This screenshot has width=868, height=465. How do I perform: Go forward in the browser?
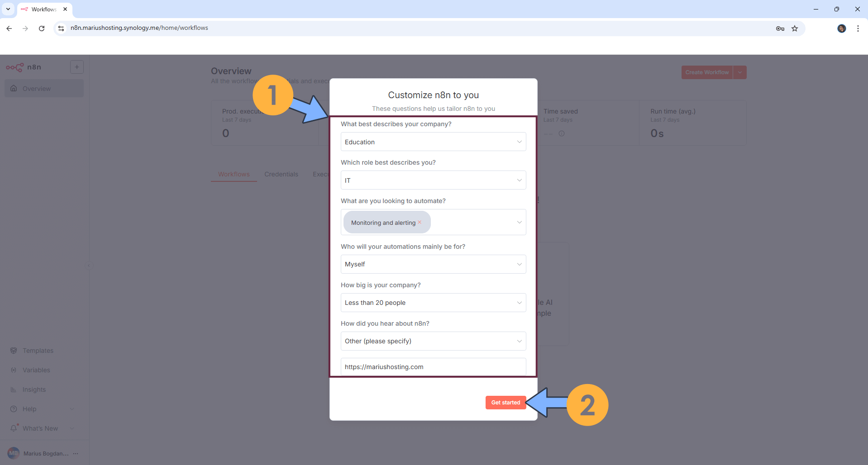[25, 28]
